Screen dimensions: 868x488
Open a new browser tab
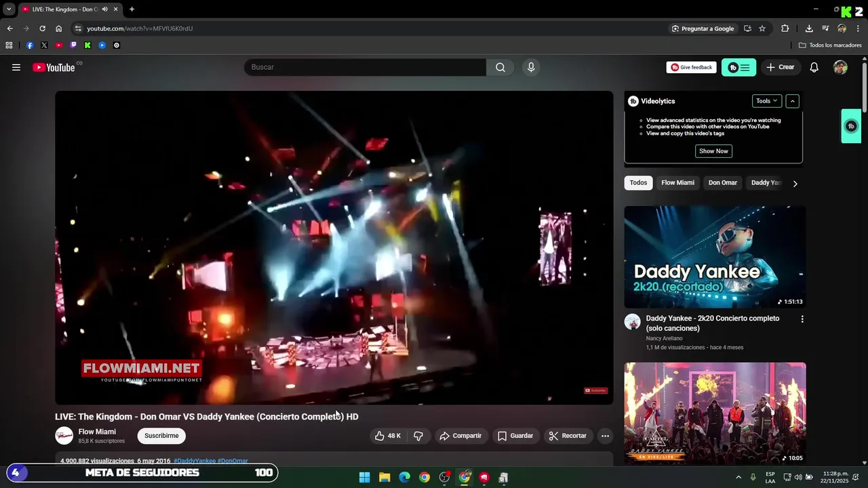coord(132,9)
